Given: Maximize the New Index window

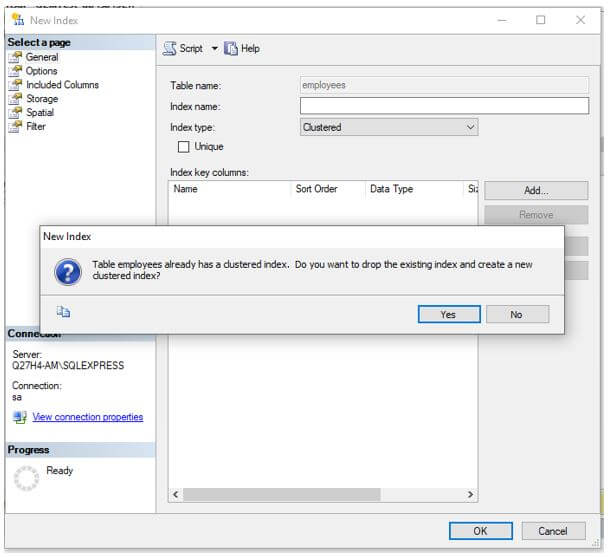Looking at the screenshot, I should click(540, 20).
